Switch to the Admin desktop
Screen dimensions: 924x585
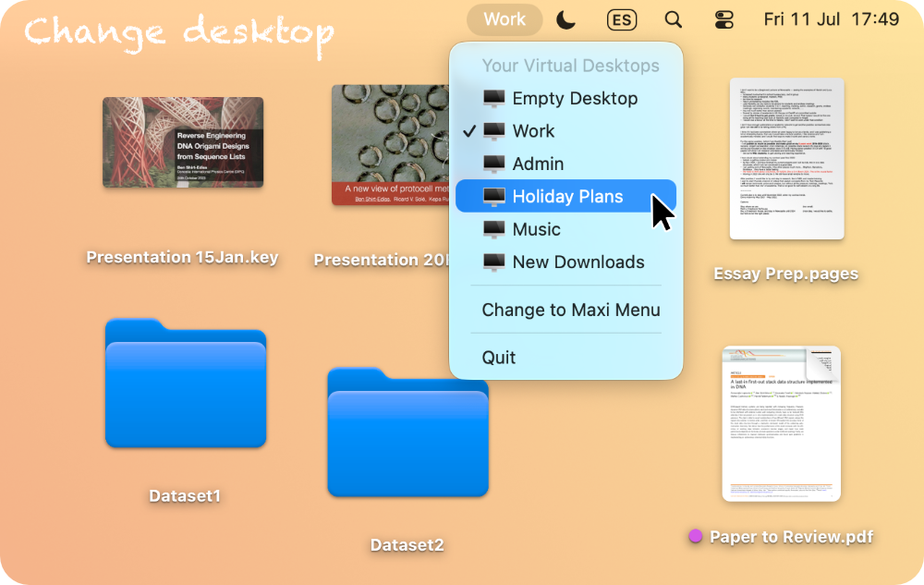point(565,164)
